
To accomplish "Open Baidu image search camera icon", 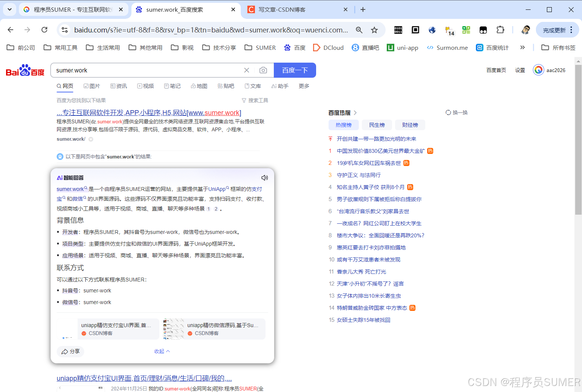I will (263, 70).
